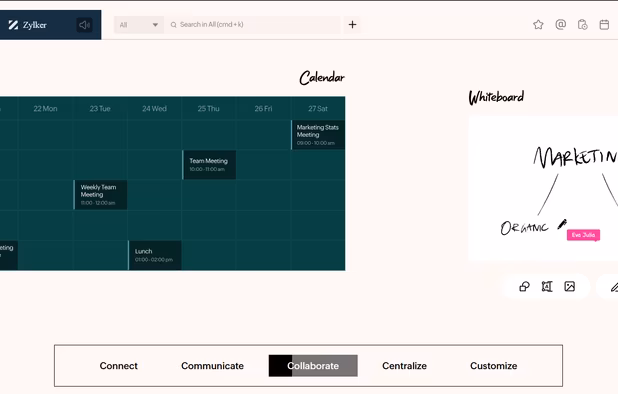Select the whiteboard image insert tool
Image resolution: width=618 pixels, height=394 pixels.
click(570, 286)
